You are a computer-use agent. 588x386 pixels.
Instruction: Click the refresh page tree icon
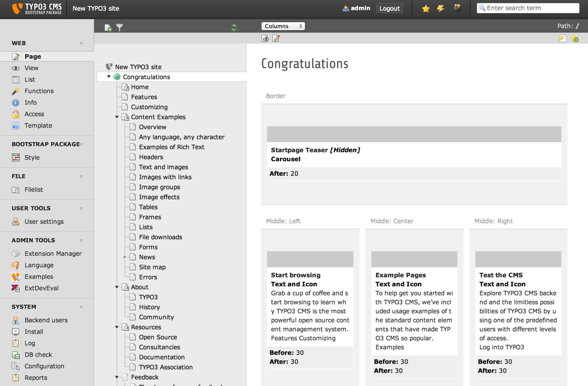(x=233, y=28)
